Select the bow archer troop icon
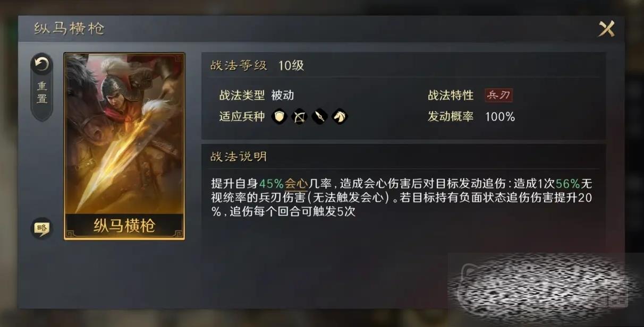Viewport: 644px width, 327px height. click(x=300, y=116)
